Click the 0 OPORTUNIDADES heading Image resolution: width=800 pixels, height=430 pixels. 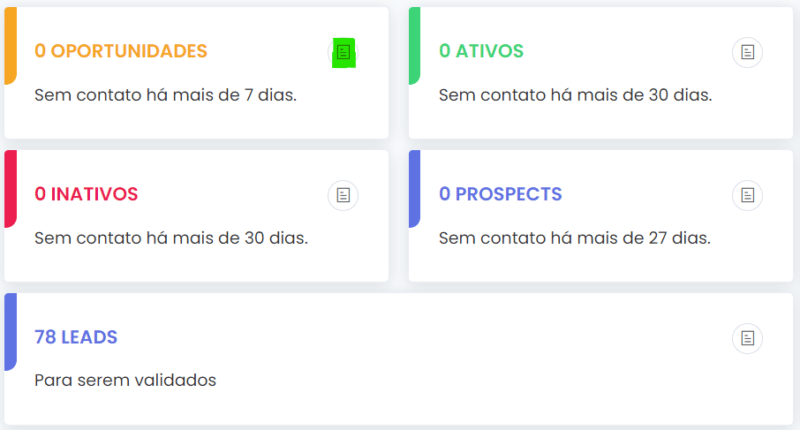(x=121, y=51)
